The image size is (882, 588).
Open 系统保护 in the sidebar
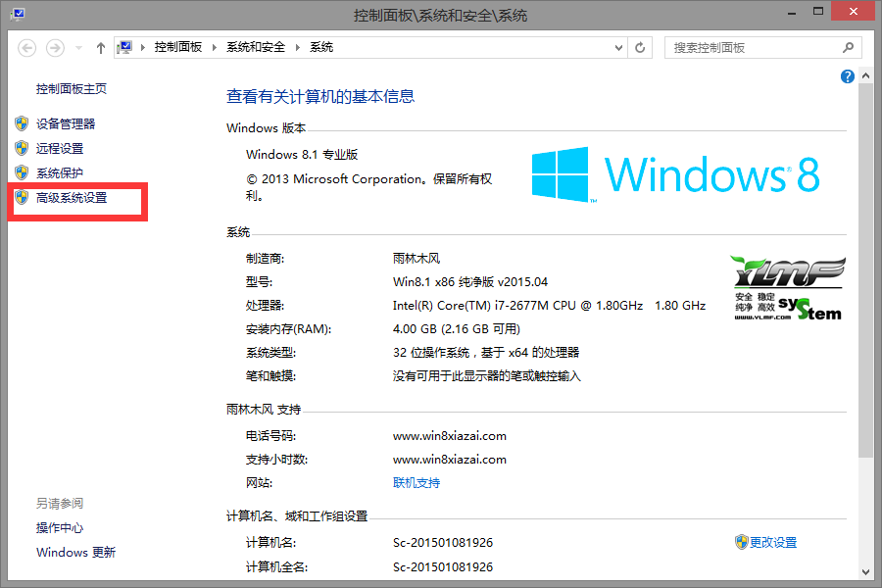tap(60, 173)
